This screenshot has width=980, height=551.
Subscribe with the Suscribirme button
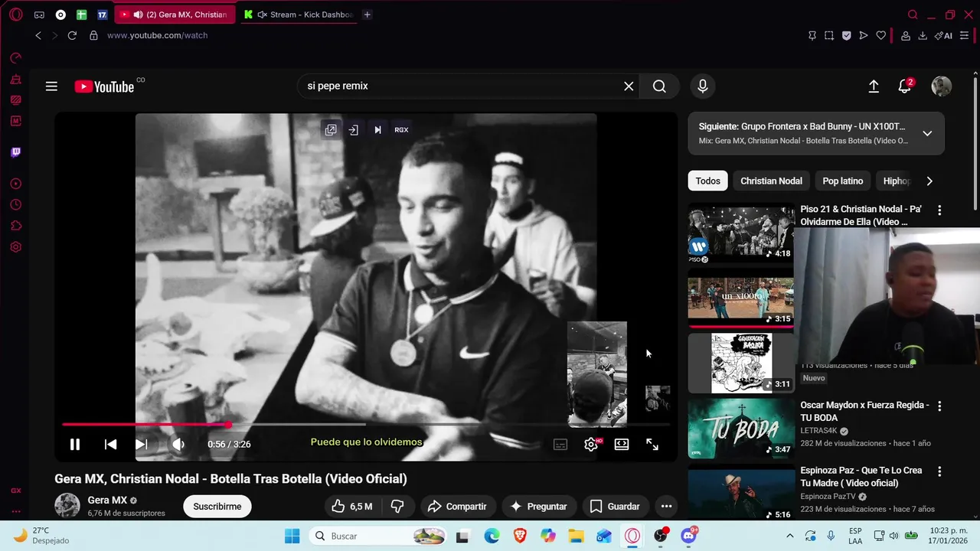(217, 507)
